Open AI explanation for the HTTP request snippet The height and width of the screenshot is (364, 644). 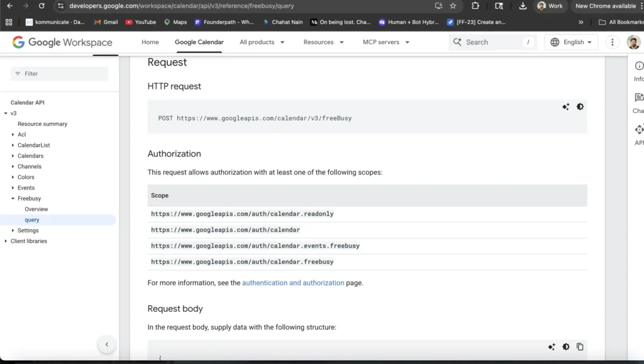click(x=565, y=106)
